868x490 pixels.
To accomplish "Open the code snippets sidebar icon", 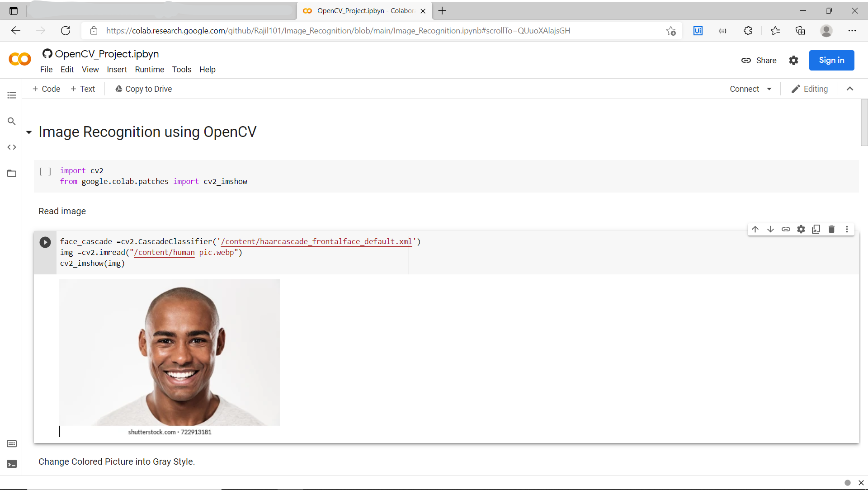I will pos(12,147).
